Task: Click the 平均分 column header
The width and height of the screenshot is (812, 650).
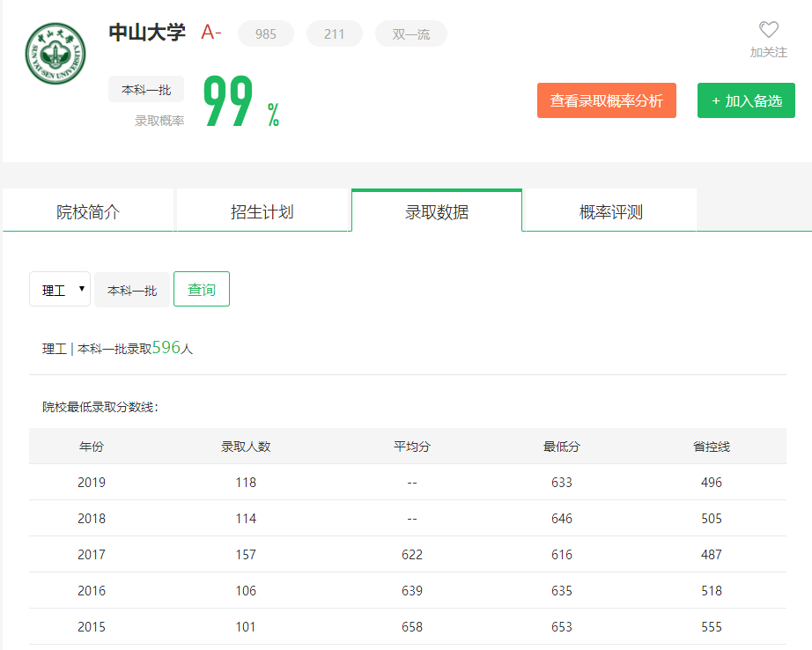Action: (412, 447)
